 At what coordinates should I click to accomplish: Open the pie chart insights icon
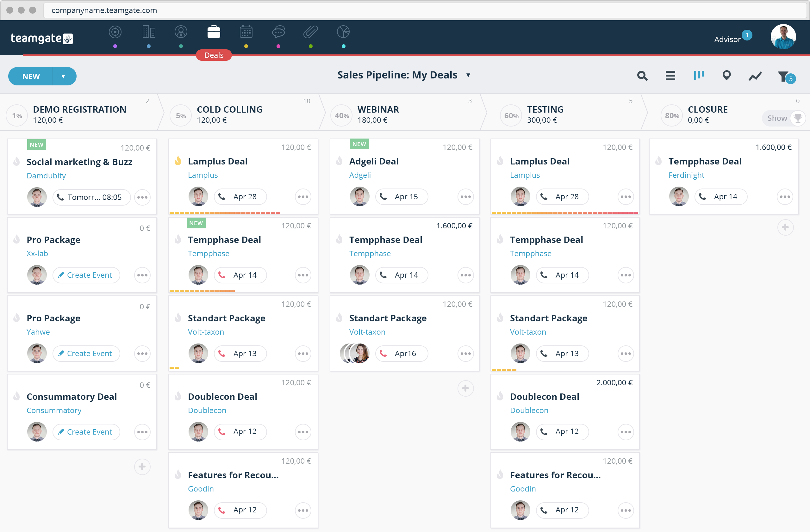tap(343, 32)
